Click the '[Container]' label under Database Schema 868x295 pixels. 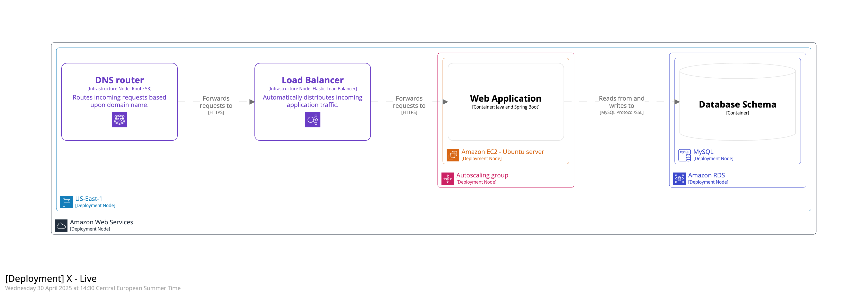pyautogui.click(x=737, y=113)
